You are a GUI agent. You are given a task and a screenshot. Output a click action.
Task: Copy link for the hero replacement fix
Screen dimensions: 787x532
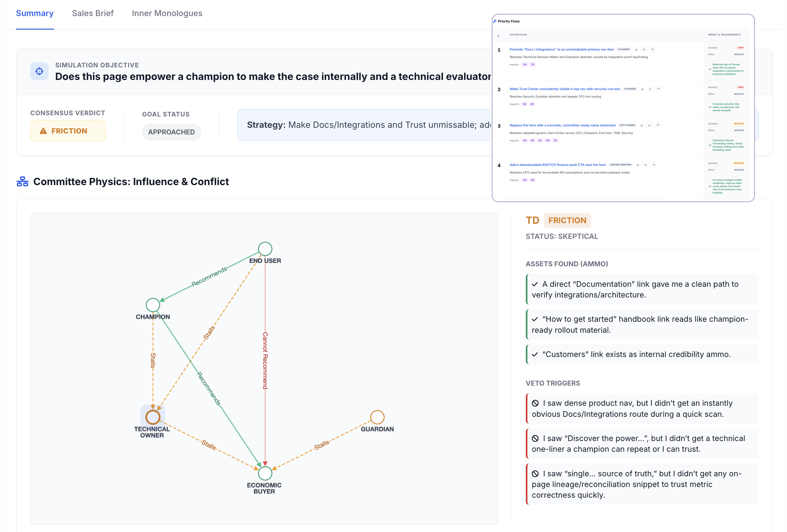point(641,126)
